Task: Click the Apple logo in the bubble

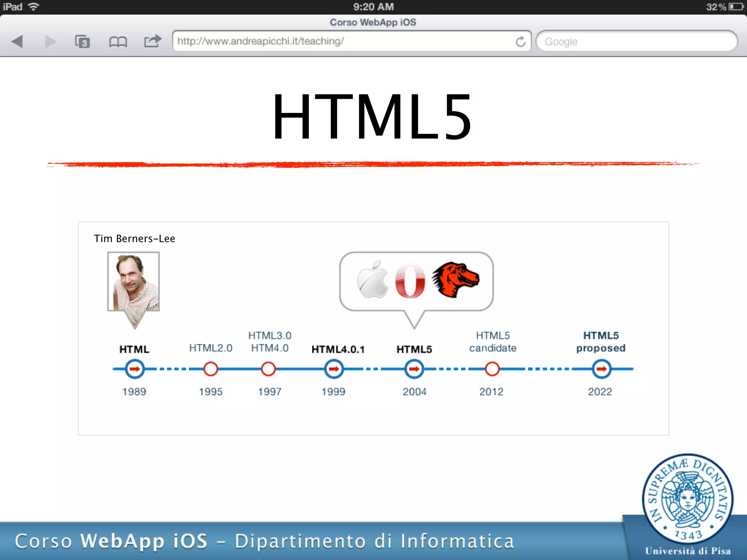Action: click(x=372, y=280)
